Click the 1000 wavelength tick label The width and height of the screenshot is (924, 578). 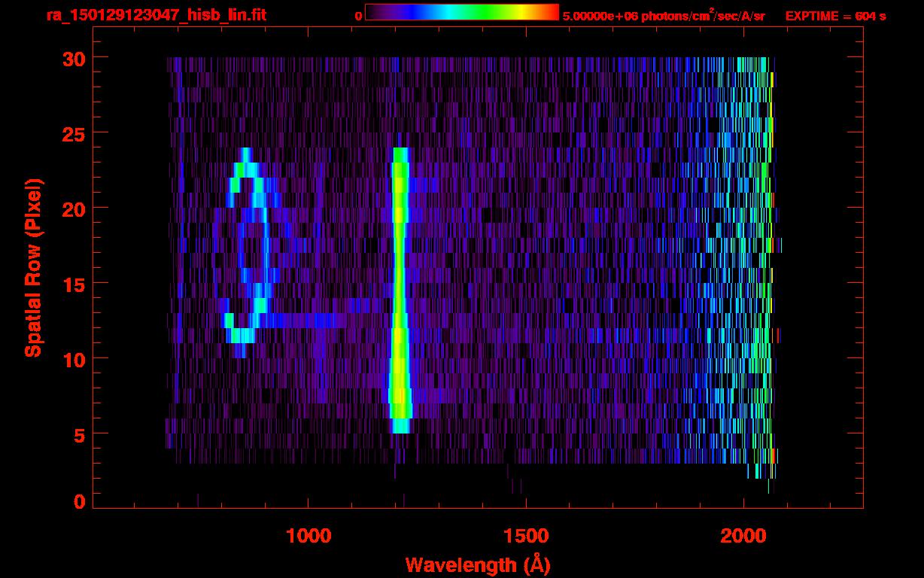click(x=309, y=536)
